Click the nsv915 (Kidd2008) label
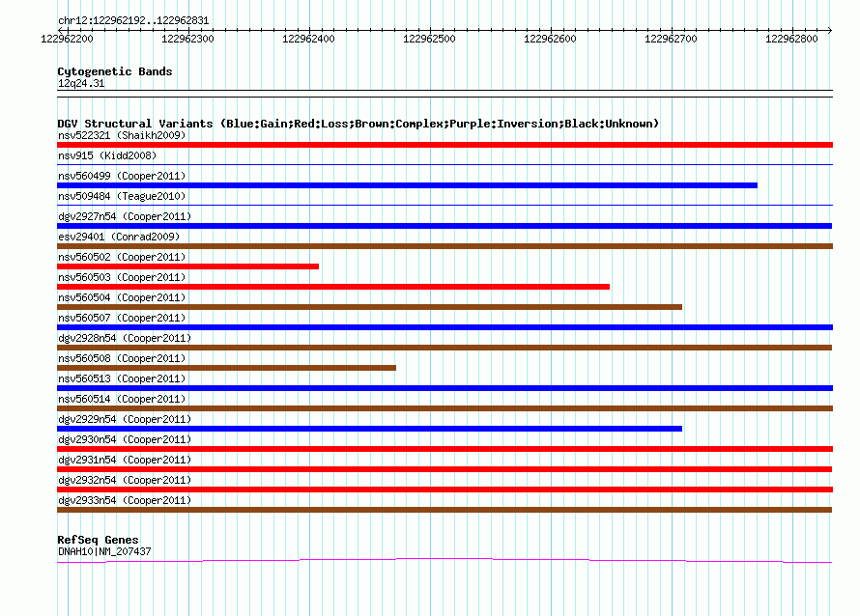This screenshot has height=616, width=860. pyautogui.click(x=107, y=155)
